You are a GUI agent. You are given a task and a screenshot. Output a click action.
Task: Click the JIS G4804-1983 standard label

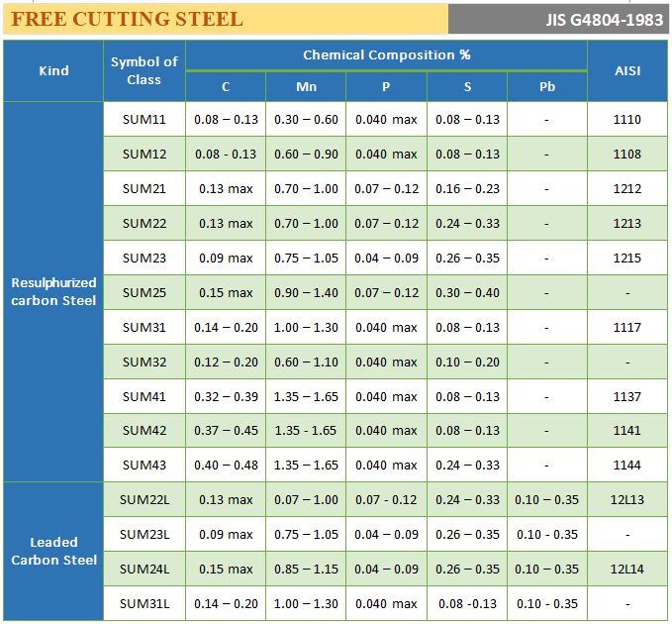point(605,20)
